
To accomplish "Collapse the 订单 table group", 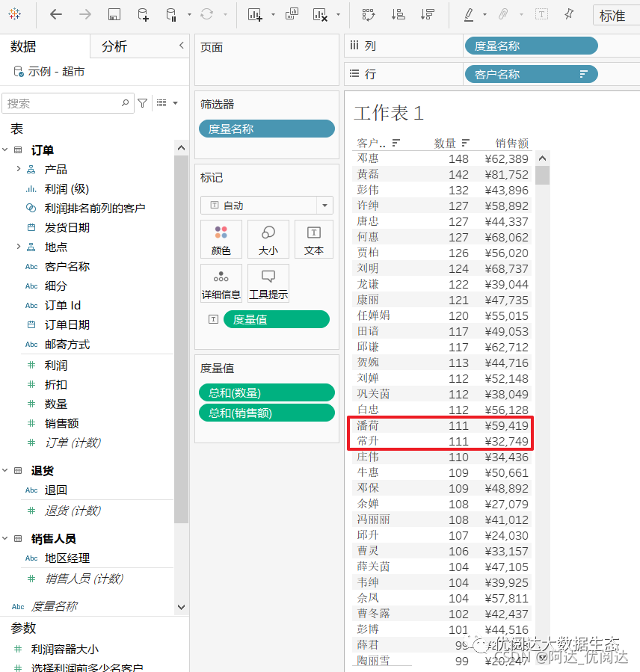I will click(5, 149).
